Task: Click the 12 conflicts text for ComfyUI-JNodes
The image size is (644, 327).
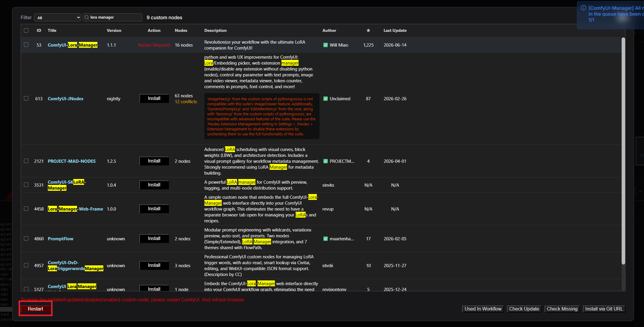Action: (186, 102)
